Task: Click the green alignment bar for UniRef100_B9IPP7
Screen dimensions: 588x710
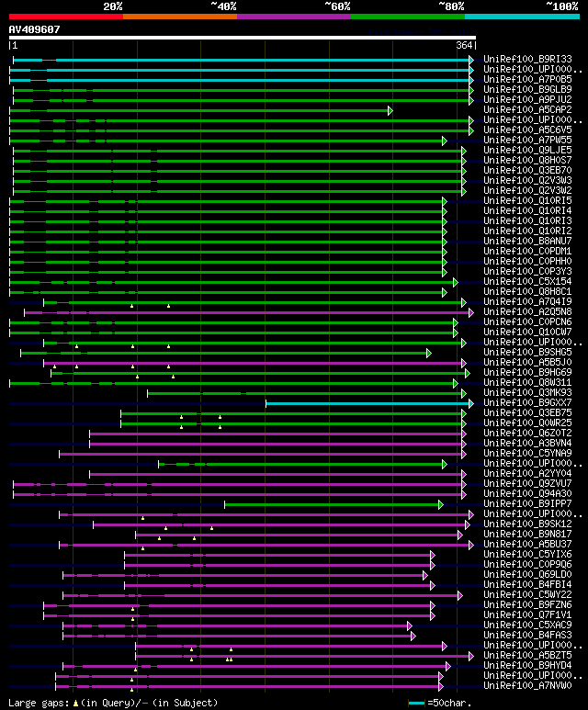Action: (x=333, y=504)
